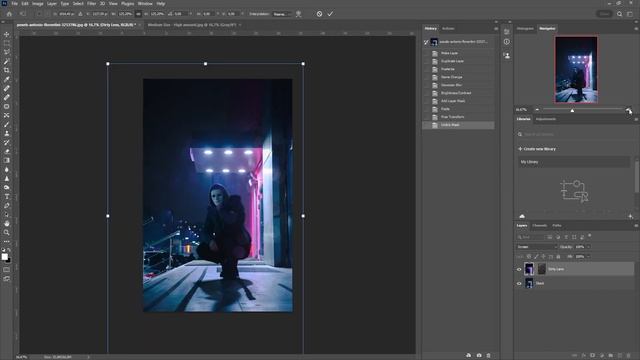Open the File menu

point(14,3)
